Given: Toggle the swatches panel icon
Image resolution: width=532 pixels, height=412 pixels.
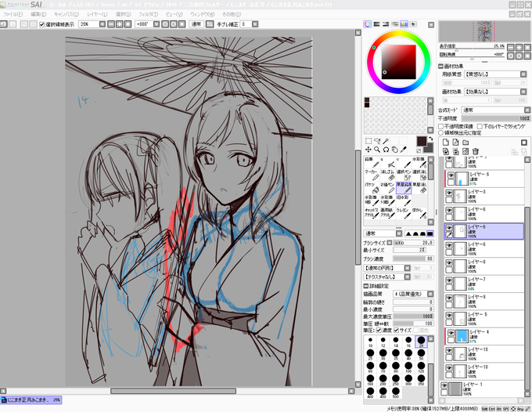Looking at the screenshot, I should tap(404, 24).
